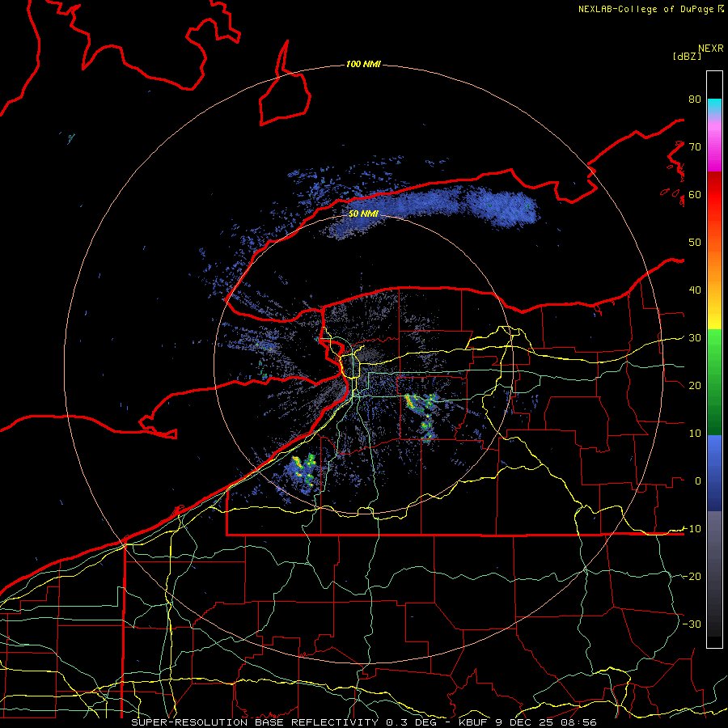Click the -30 value on dBZ scale
Viewport: 728px width, 728px height.
click(692, 624)
